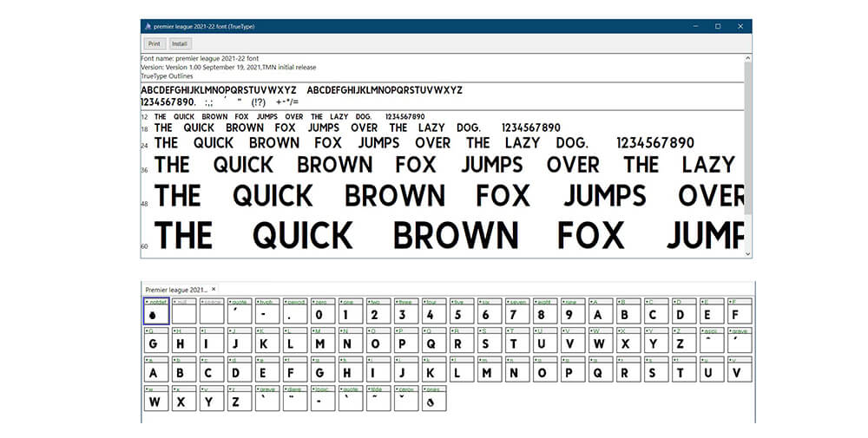Screen dimensions: 868x438
Task: Select the lowercase v glyph ending the third row
Action: pos(740,369)
